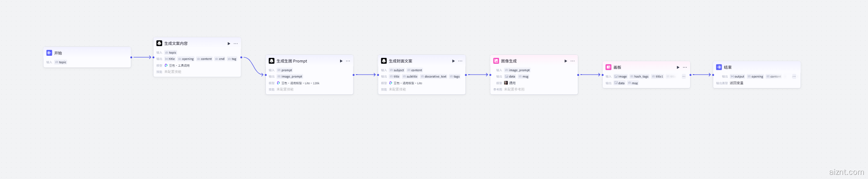The image size is (868, 179).
Task: Click hash_tags input tag in 画板 node
Action: coord(639,77)
